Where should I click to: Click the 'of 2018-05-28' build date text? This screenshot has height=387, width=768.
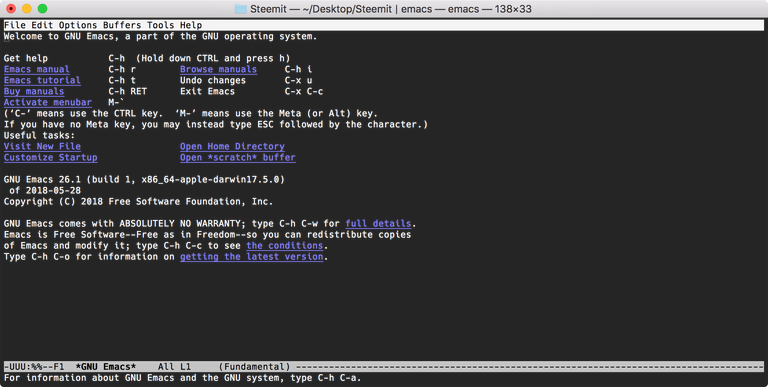(x=45, y=191)
